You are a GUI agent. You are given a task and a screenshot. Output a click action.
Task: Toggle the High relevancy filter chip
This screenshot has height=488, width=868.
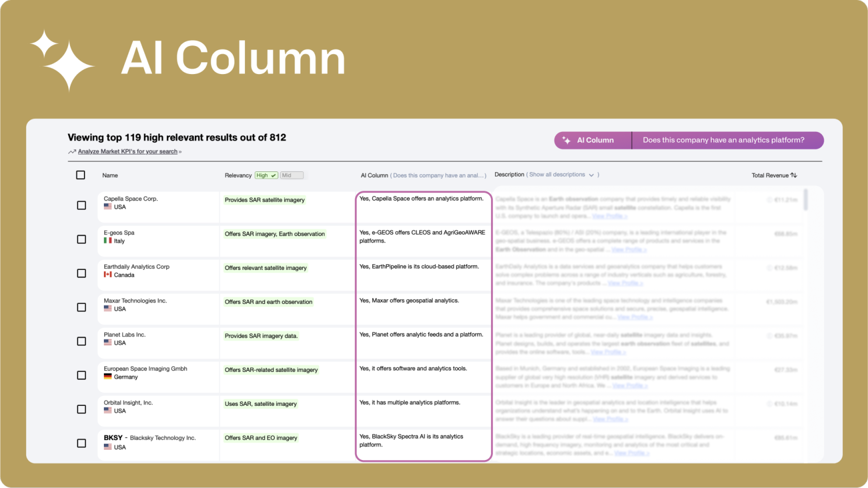click(x=266, y=175)
